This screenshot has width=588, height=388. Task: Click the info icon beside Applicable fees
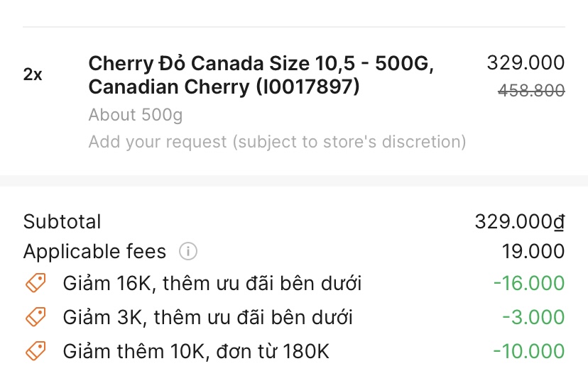tap(188, 252)
